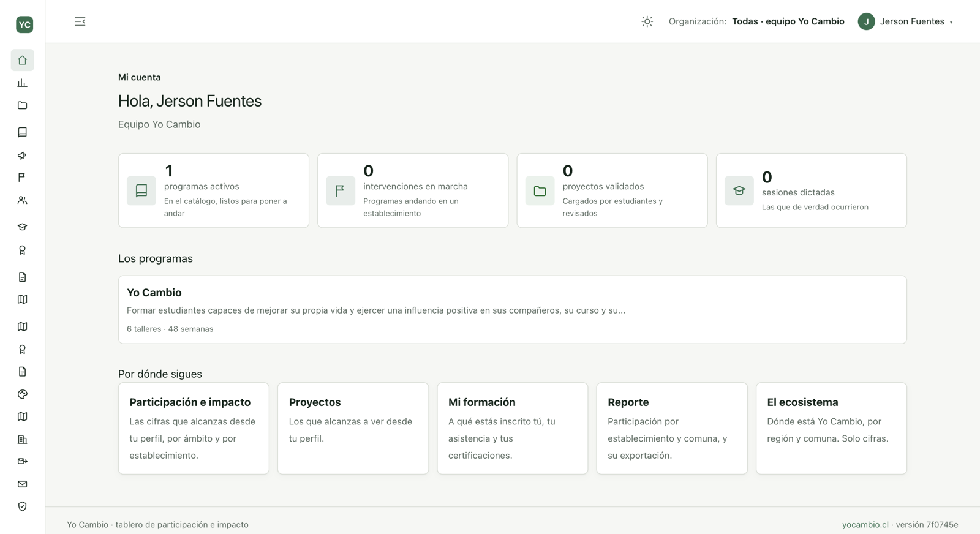Follow the yocambio.cl footer link
Image resolution: width=980 pixels, height=534 pixels.
(865, 524)
